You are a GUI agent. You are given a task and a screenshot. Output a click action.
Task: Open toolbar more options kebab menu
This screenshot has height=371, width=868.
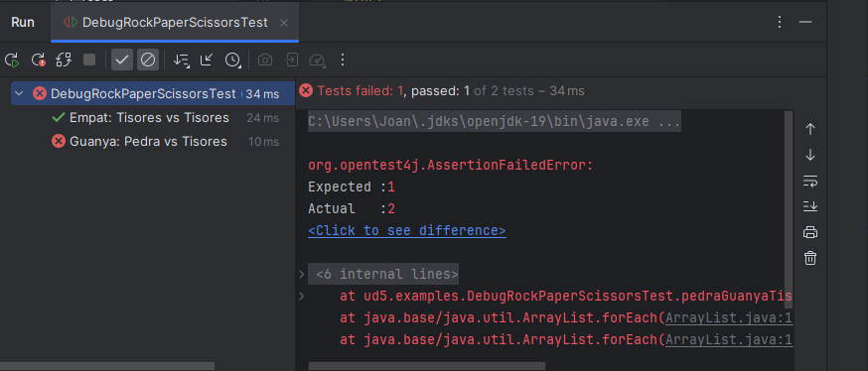342,60
